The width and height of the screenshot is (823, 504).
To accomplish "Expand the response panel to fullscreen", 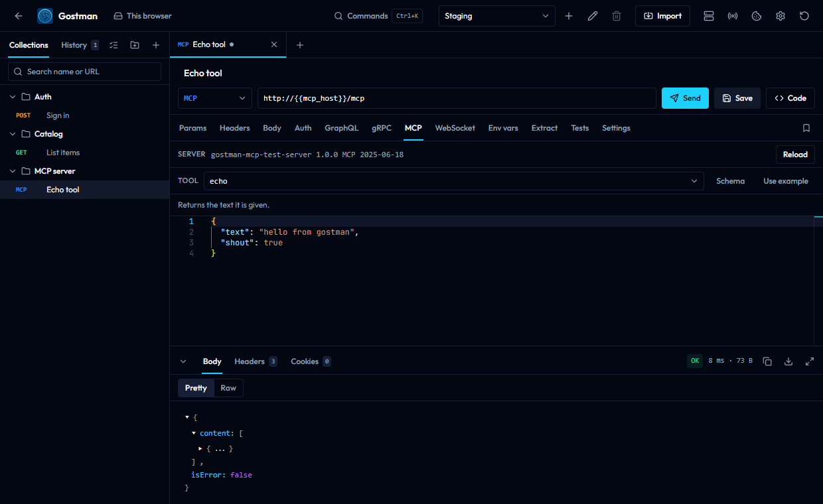I will 810,361.
